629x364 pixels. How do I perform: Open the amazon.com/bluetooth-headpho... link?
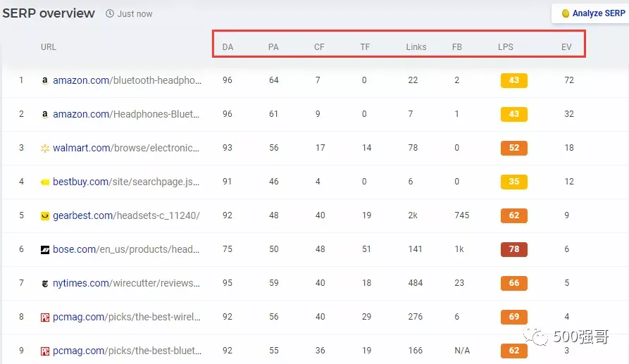(127, 80)
